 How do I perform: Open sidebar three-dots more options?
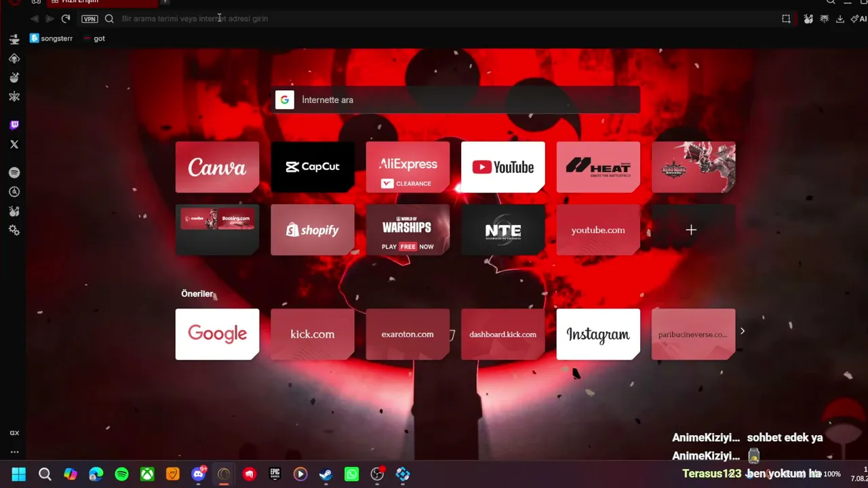(x=14, y=452)
